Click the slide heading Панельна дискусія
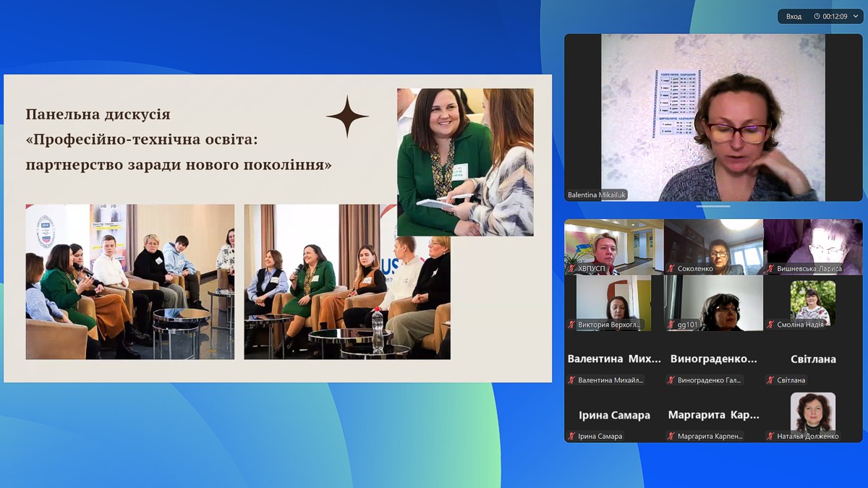 (98, 114)
